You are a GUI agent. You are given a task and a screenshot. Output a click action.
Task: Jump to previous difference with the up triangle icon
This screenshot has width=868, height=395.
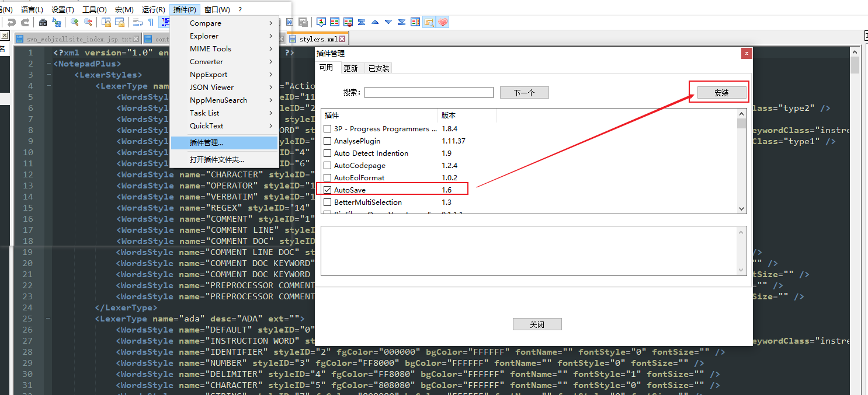click(374, 22)
